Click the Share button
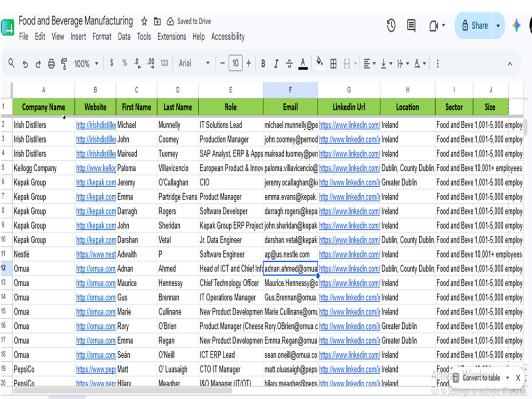Viewport: 532px width, 399px height. [x=475, y=26]
